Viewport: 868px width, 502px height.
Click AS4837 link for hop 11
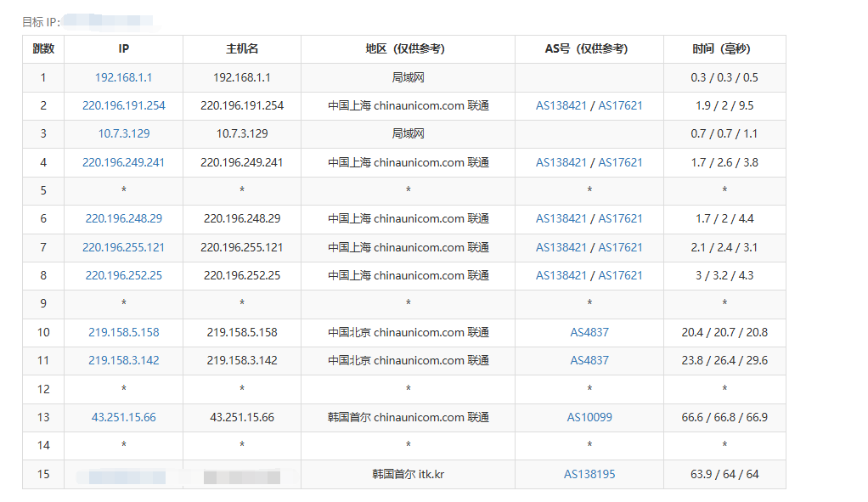589,360
